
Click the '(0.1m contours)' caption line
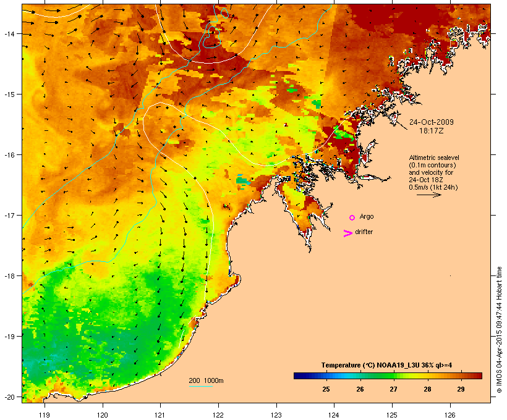(432, 165)
